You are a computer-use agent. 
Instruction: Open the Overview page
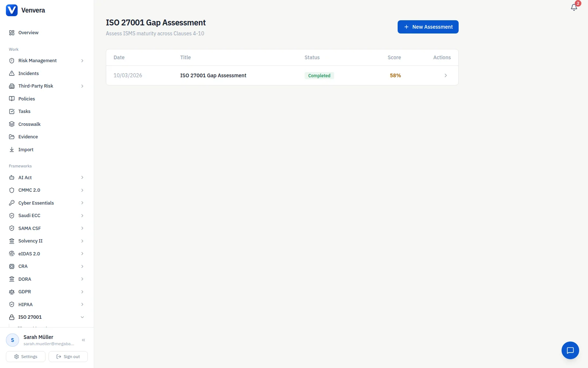(x=47, y=33)
